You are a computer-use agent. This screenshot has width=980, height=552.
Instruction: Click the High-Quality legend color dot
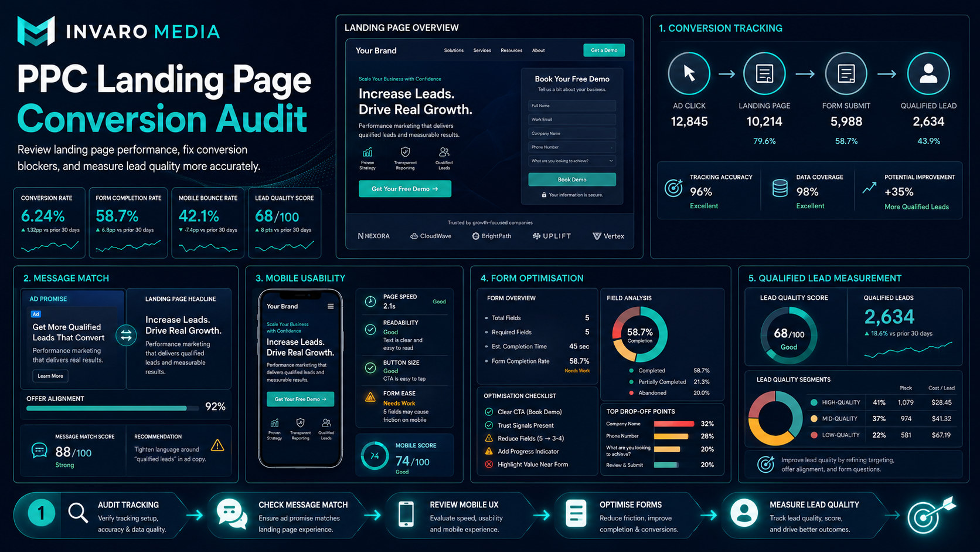[814, 402]
